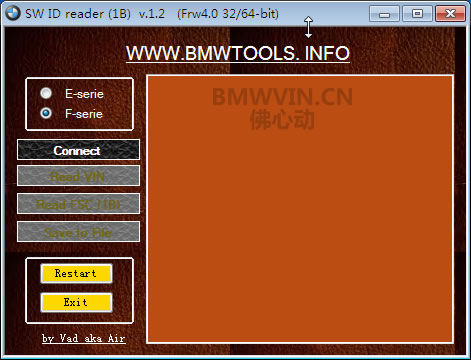Open the WWW.BMWTOOLS. INFO link
This screenshot has width=471, height=360.
click(238, 53)
